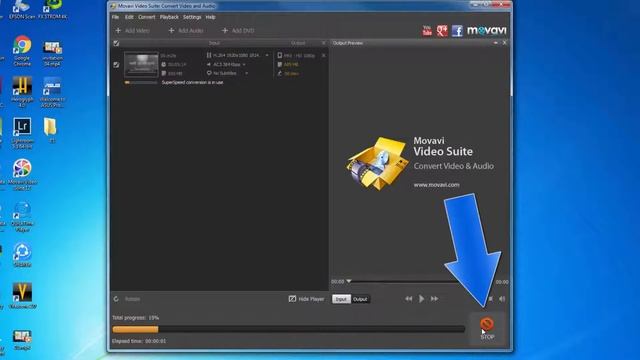Click the Add DVD button

coord(238,31)
